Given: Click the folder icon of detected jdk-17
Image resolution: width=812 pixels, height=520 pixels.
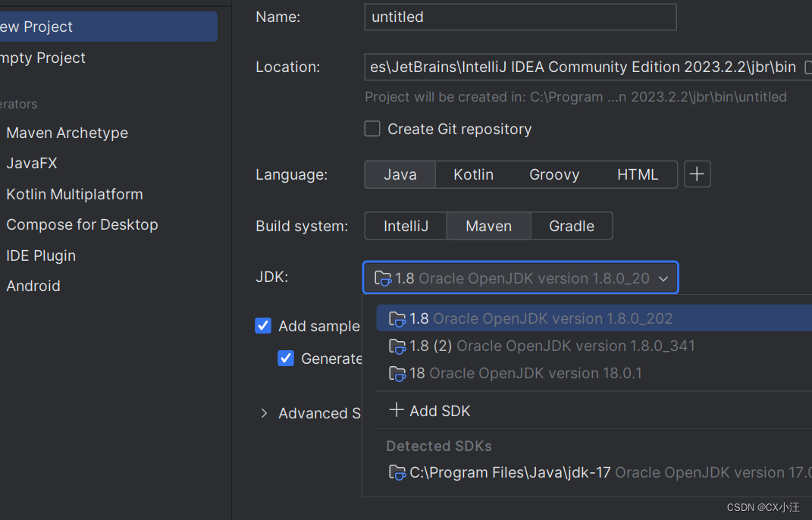Looking at the screenshot, I should coord(397,472).
